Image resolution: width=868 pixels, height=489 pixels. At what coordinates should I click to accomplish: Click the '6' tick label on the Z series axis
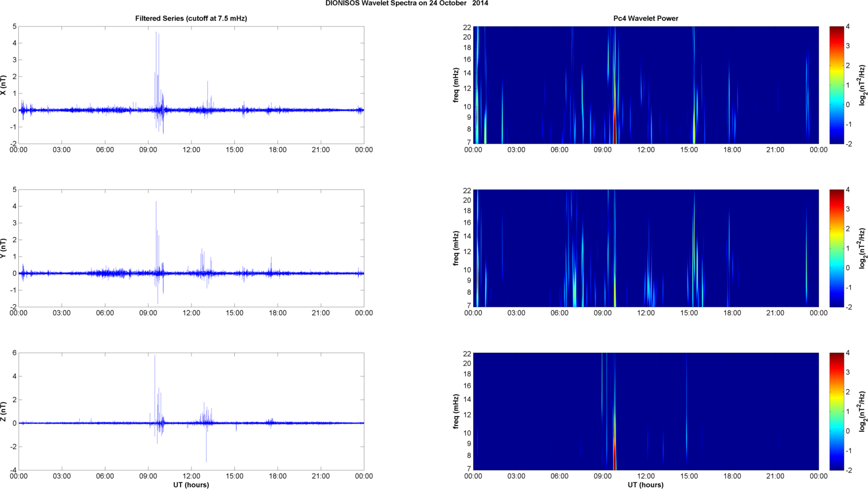click(14, 353)
